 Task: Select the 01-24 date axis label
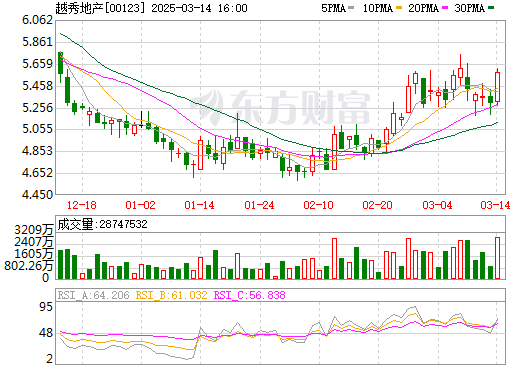click(x=259, y=205)
